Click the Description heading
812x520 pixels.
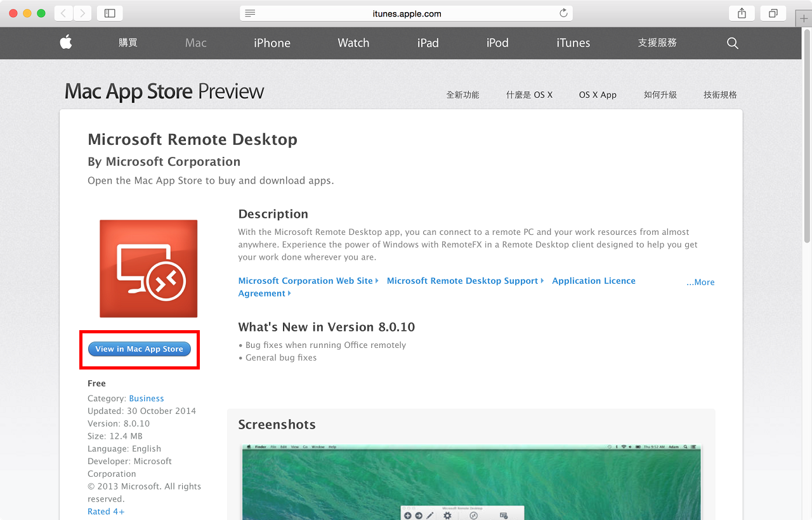273,214
